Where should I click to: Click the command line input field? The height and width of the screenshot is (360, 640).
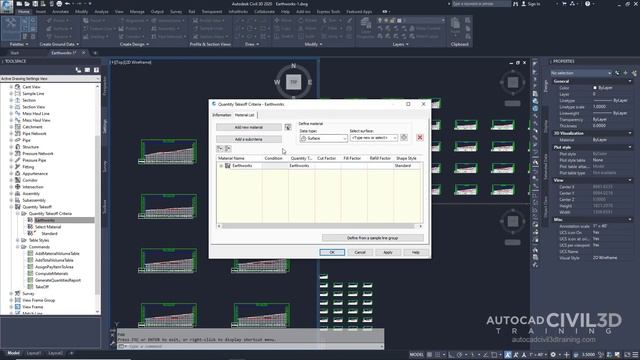pyautogui.click(x=250, y=347)
